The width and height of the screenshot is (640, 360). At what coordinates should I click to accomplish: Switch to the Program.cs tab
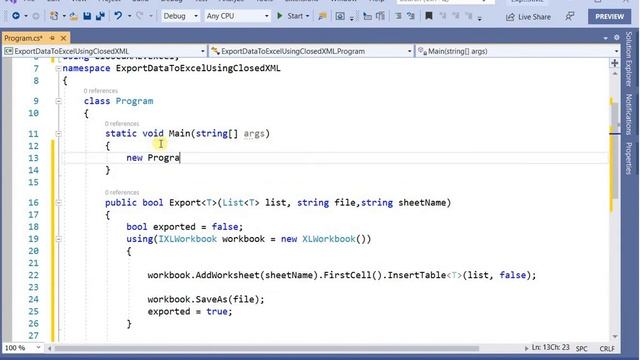[23, 38]
